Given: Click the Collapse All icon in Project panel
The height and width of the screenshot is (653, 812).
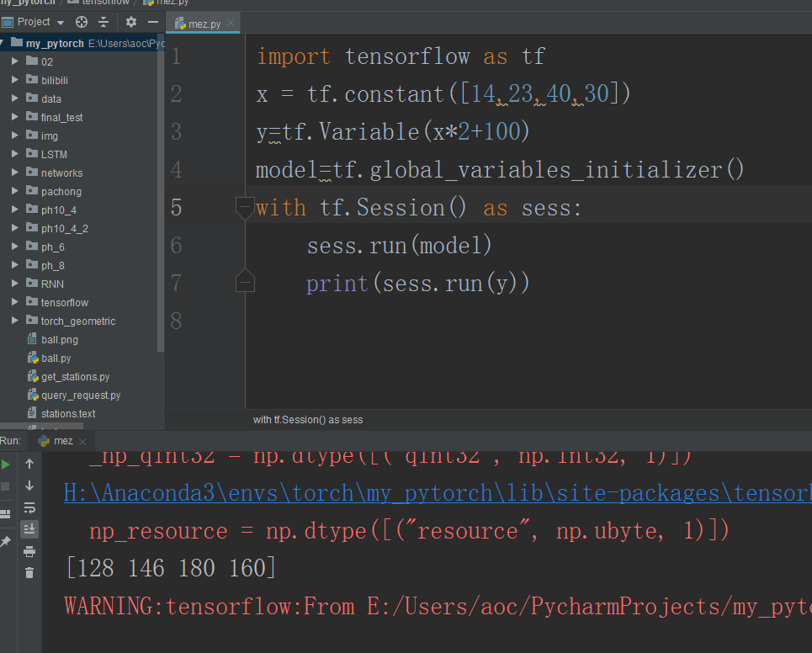Looking at the screenshot, I should (103, 22).
